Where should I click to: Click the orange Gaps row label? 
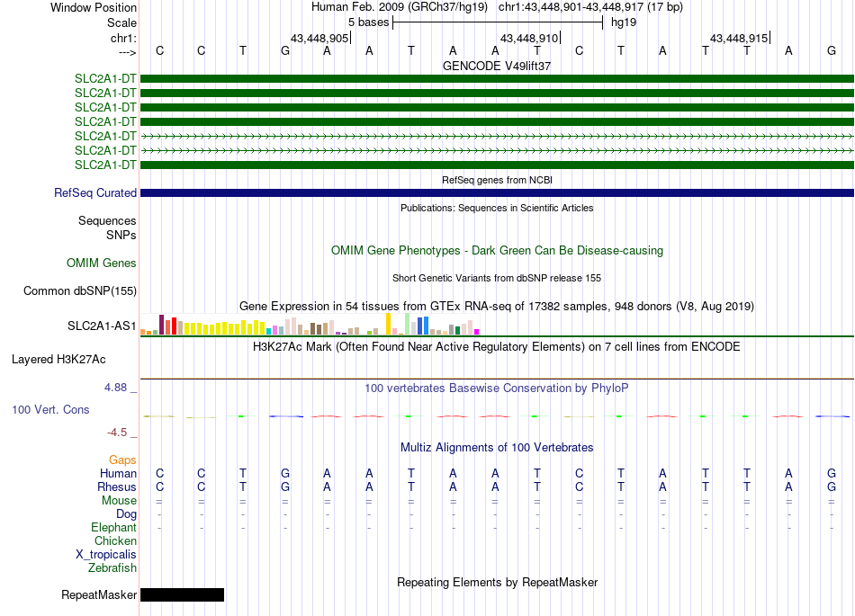[122, 460]
